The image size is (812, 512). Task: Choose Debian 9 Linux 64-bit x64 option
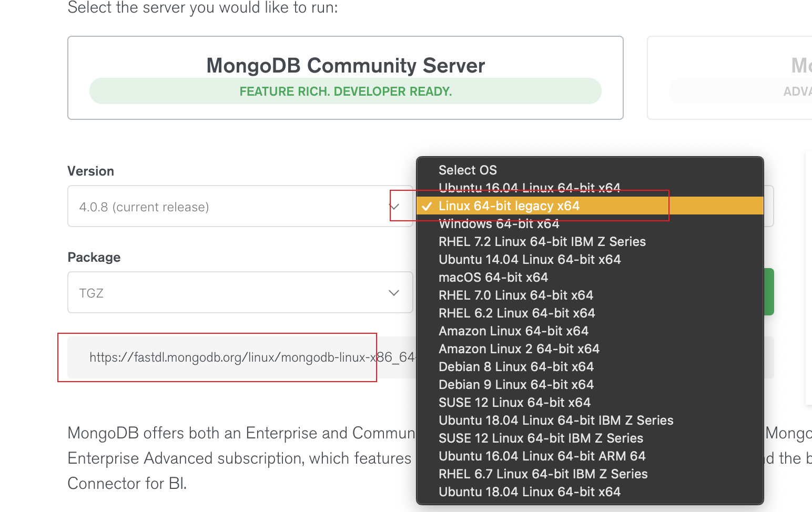coord(590,384)
